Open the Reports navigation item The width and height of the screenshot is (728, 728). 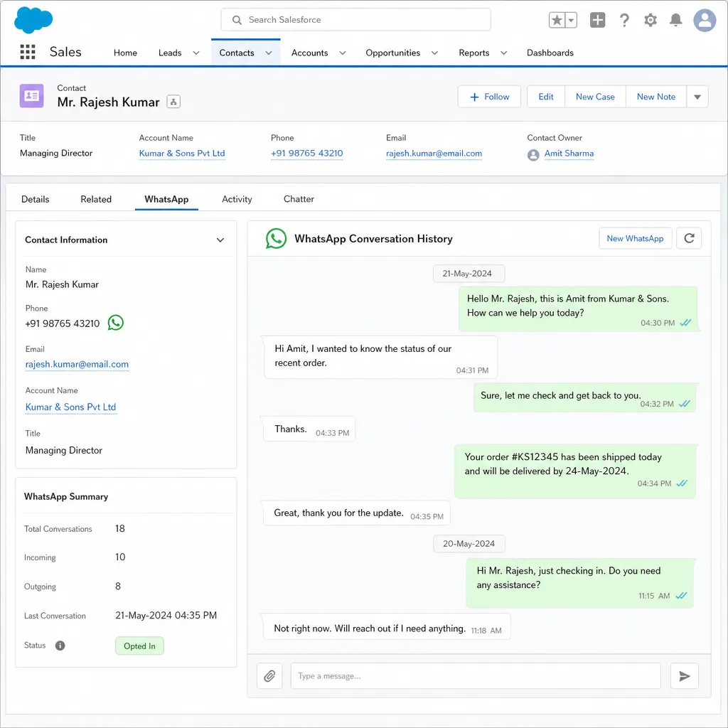coord(473,53)
